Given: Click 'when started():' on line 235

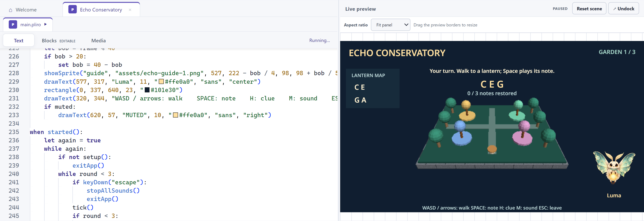Looking at the screenshot, I should 56,132.
